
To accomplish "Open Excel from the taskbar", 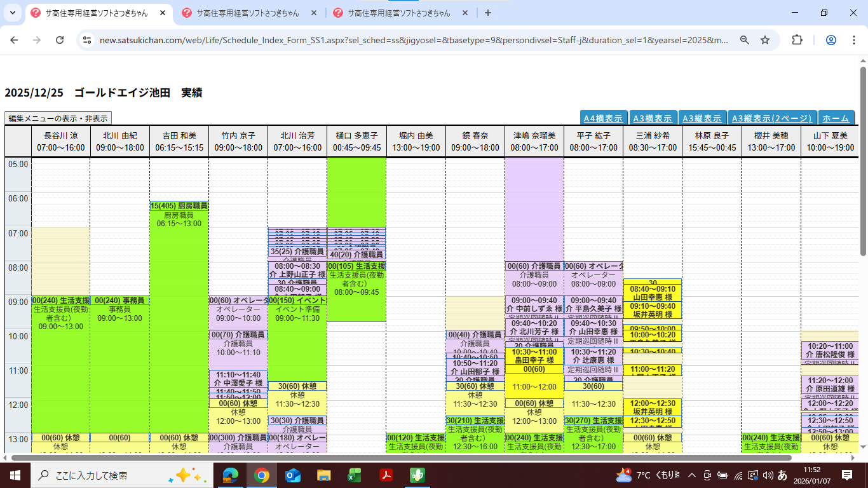I will (355, 475).
